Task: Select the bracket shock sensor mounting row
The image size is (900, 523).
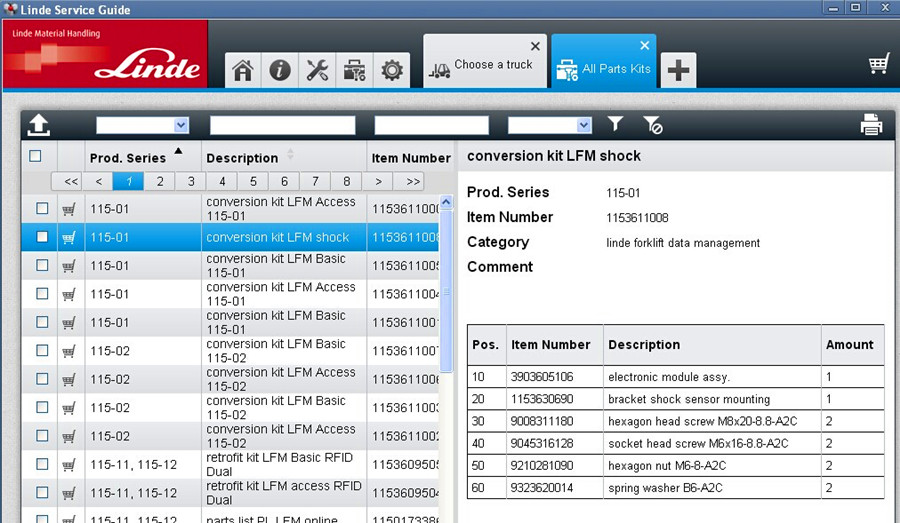Action: tap(676, 399)
